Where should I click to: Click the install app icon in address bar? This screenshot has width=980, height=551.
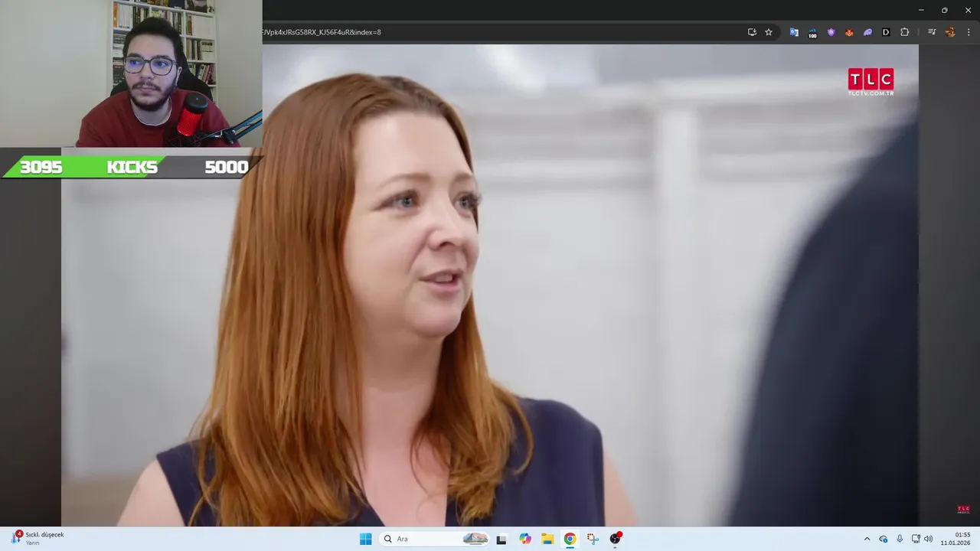click(752, 32)
